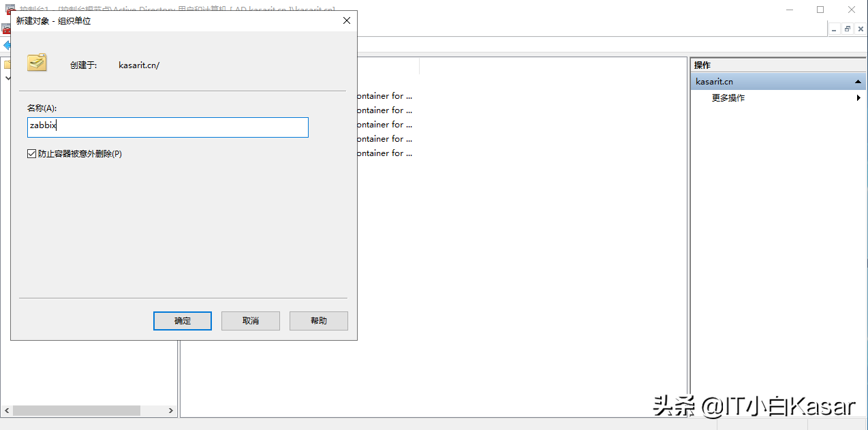Click the inner MMC close icon
The image size is (868, 430).
pos(861,29)
